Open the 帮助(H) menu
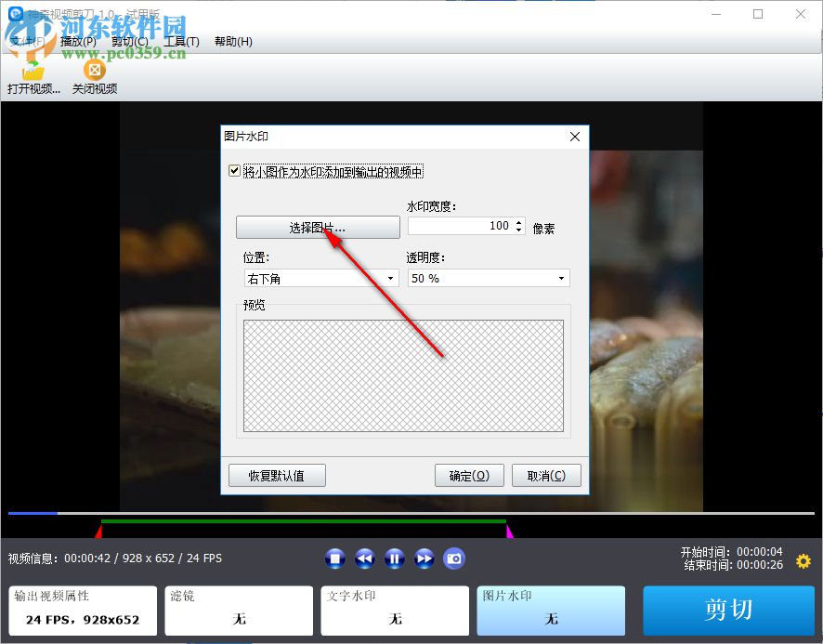The height and width of the screenshot is (644, 823). [x=233, y=42]
